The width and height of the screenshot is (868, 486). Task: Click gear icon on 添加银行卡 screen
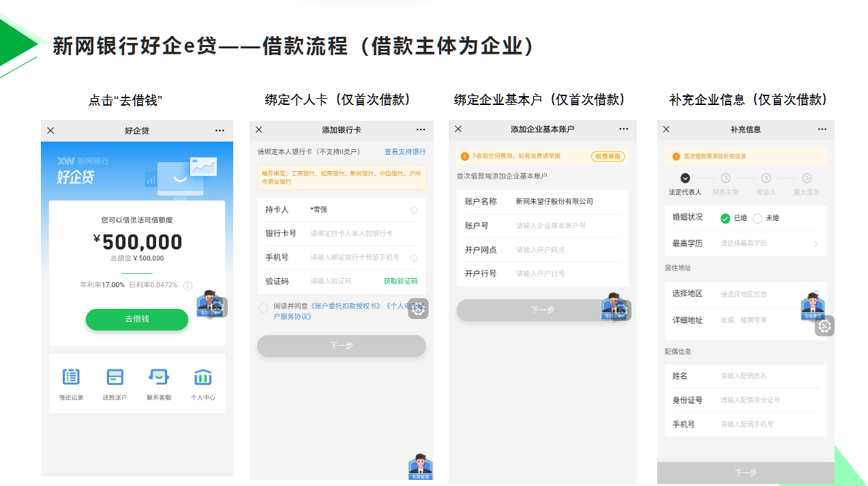[418, 308]
